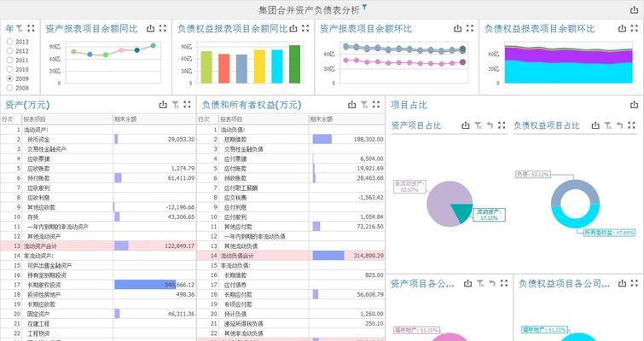
Task: Open the filter icon in the 年 panel
Action: click(20, 28)
